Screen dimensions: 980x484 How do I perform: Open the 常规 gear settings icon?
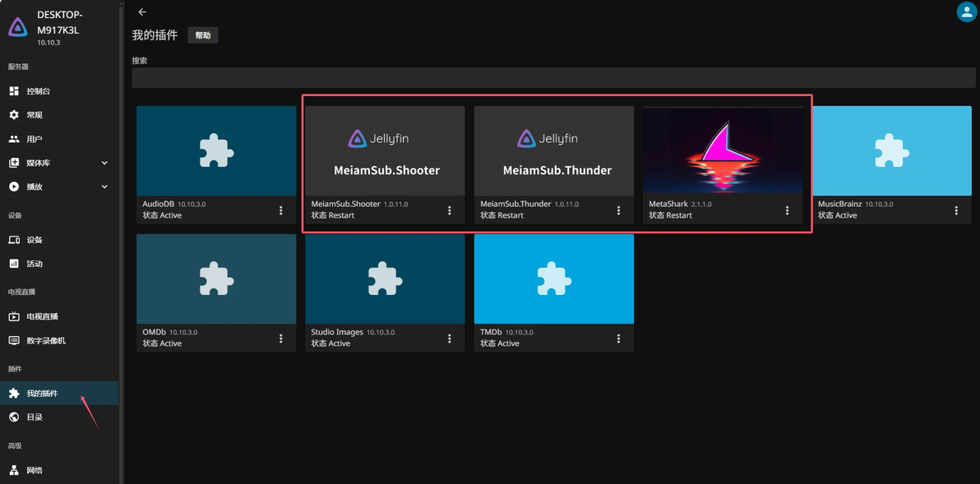pyautogui.click(x=14, y=115)
